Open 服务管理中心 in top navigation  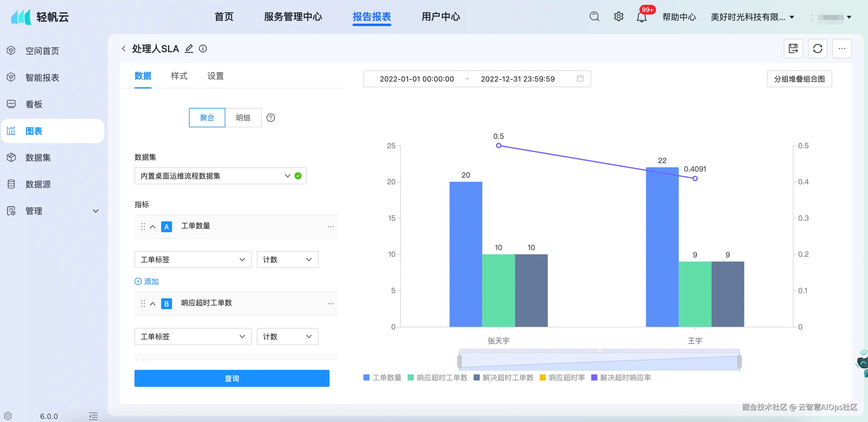click(x=293, y=17)
